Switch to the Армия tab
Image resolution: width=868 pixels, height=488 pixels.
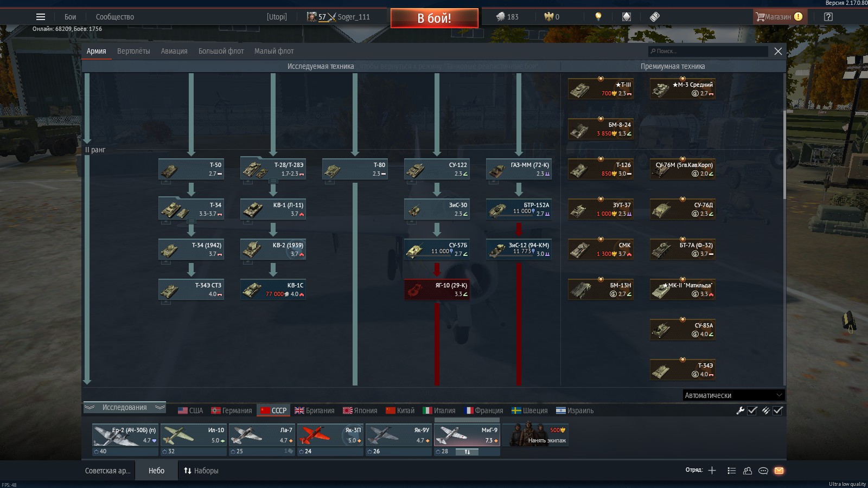point(96,51)
